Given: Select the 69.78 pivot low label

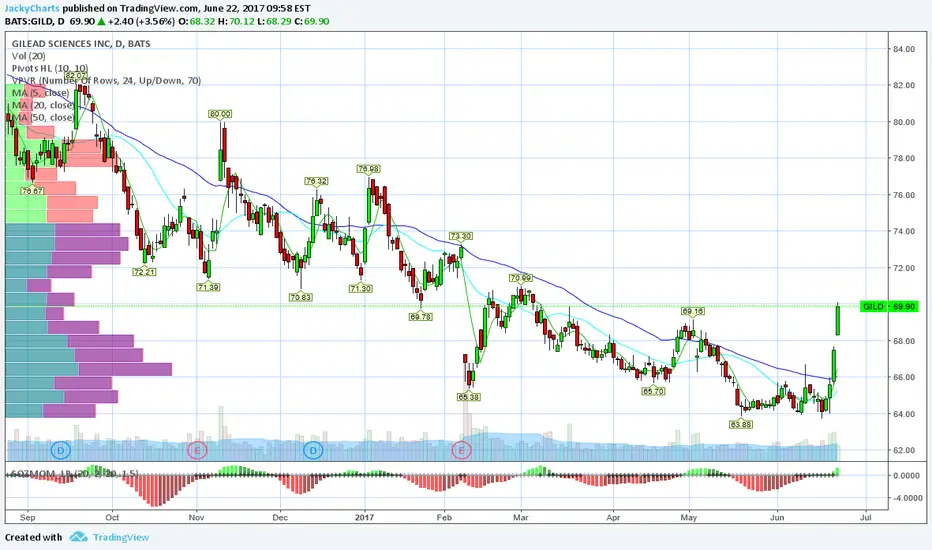Looking at the screenshot, I should click(421, 317).
